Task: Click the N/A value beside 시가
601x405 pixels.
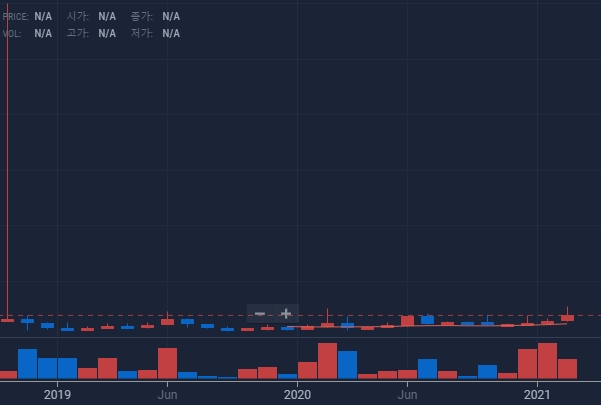Action: (107, 16)
